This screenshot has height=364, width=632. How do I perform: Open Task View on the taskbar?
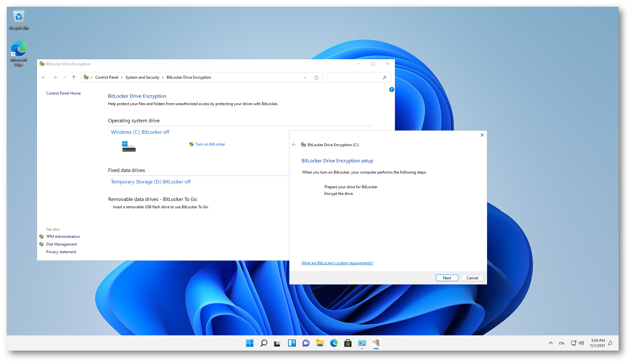point(278,343)
